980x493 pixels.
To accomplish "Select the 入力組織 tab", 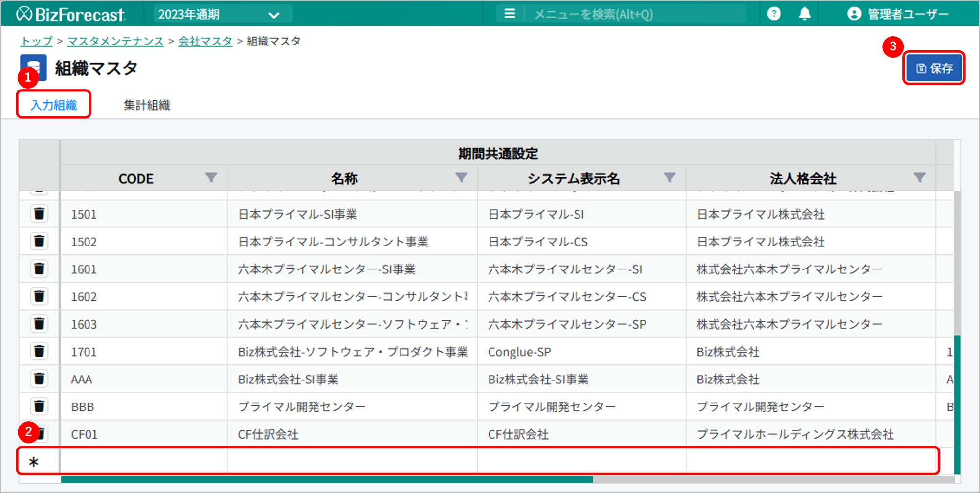I will (54, 105).
